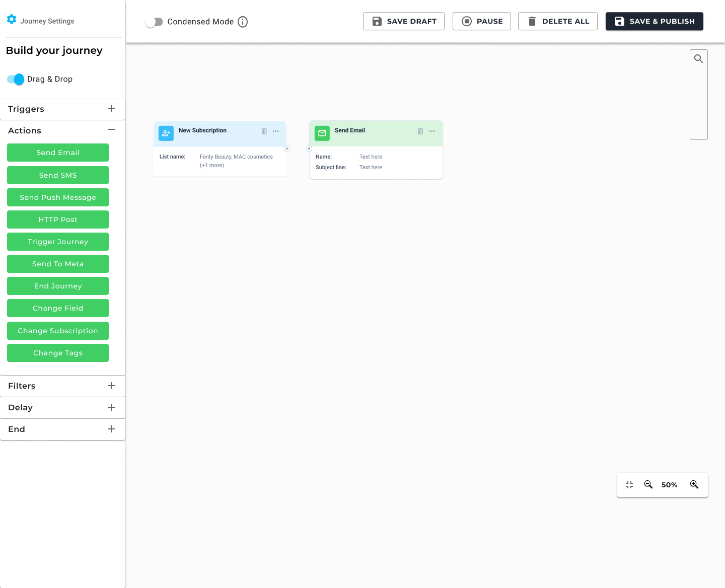
Task: Click the Name 'Text here' value
Action: [x=371, y=157]
